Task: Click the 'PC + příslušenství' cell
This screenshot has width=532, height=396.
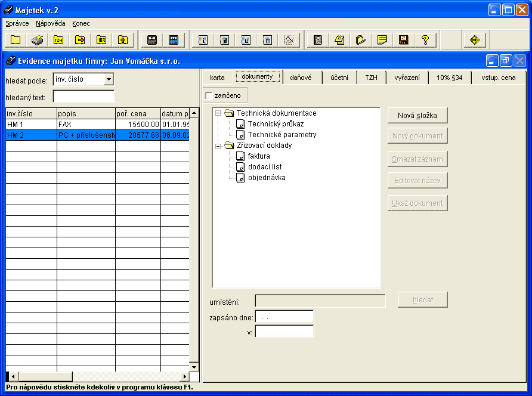Action: (86, 135)
